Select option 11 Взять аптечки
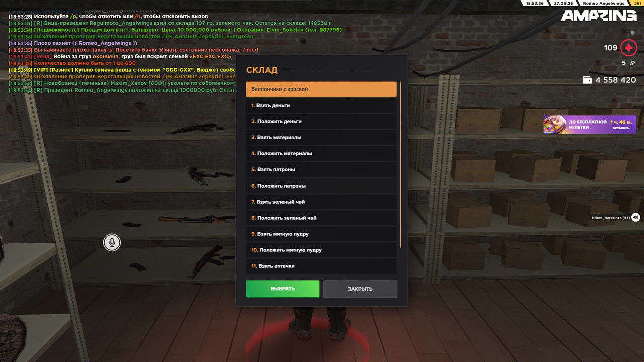Image resolution: width=644 pixels, height=362 pixels. pos(321,266)
